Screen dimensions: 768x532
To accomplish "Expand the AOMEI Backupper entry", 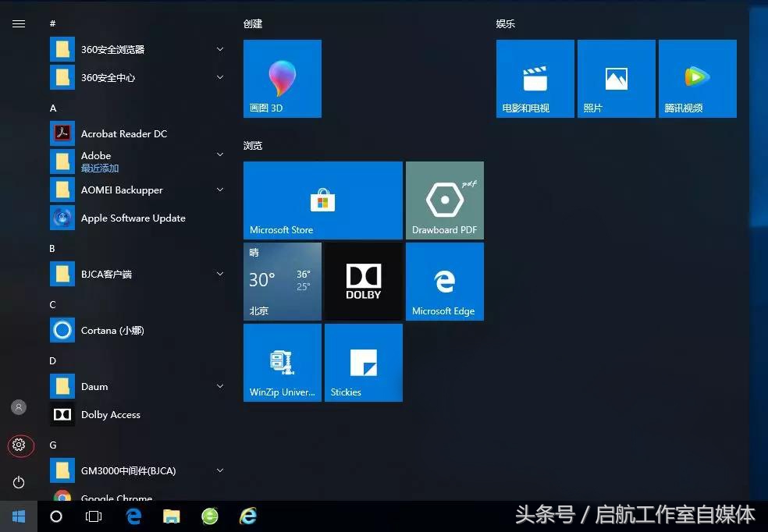I will coord(219,190).
